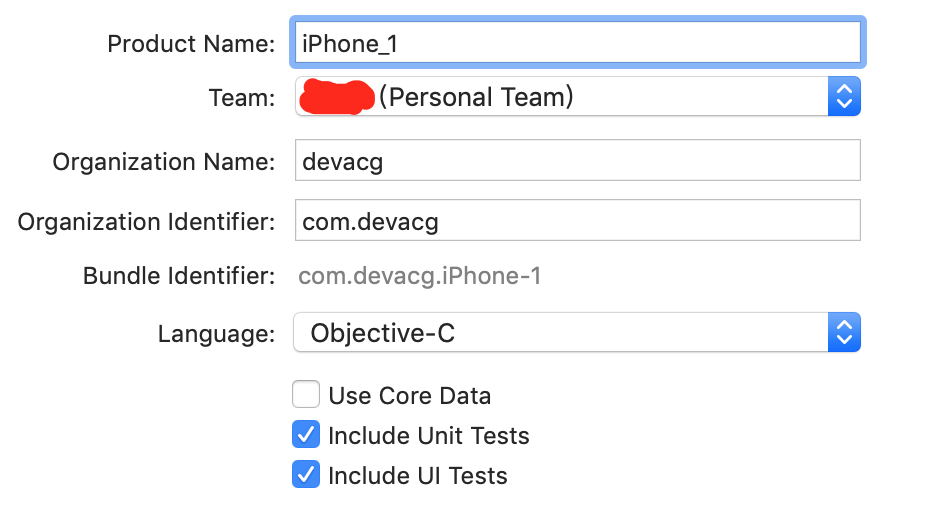Click the 'Organization Identifier:' label
Viewport: 926px width, 512px height.
point(146,221)
